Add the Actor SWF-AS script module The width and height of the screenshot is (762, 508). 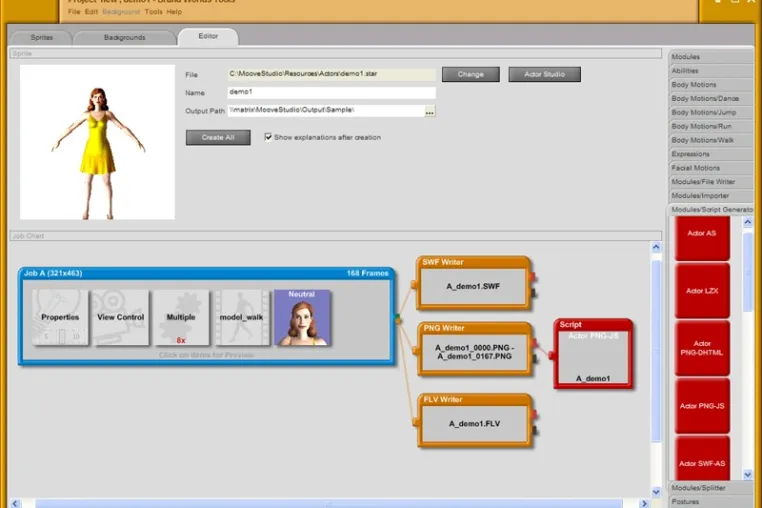tap(702, 458)
